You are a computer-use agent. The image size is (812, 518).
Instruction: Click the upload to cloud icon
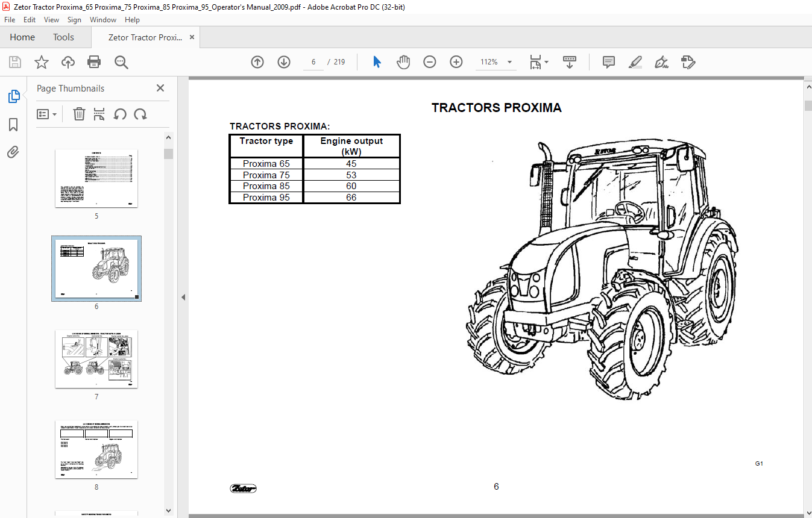pos(68,62)
